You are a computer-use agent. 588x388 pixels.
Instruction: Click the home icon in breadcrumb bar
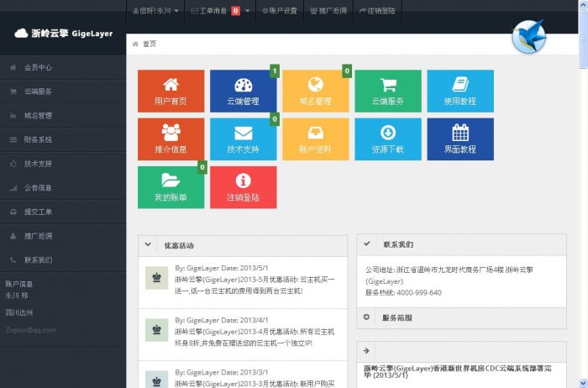[135, 44]
